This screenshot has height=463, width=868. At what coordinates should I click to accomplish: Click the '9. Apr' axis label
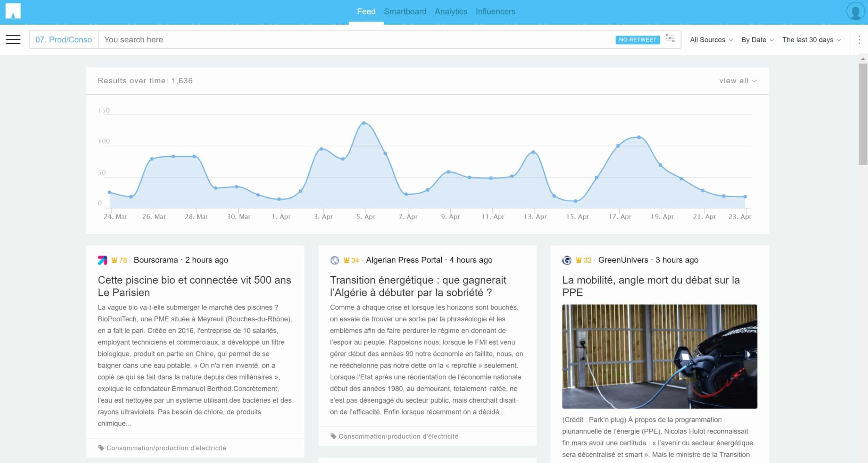(450, 217)
